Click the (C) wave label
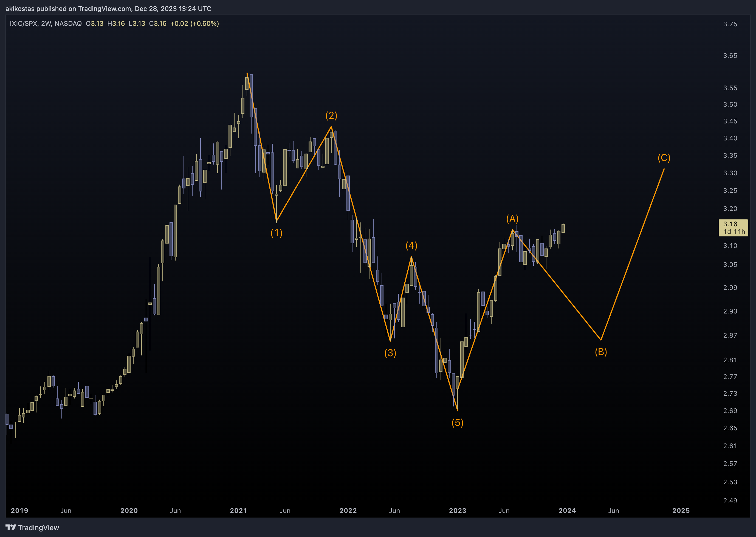Image resolution: width=756 pixels, height=537 pixels. [664, 158]
